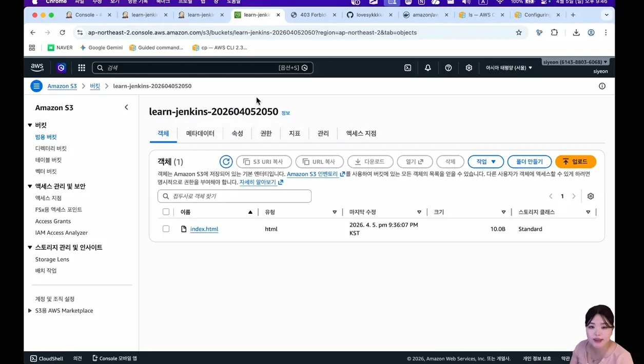The width and height of the screenshot is (644, 364).
Task: Focus the AWS console 검색 box
Action: tap(203, 68)
